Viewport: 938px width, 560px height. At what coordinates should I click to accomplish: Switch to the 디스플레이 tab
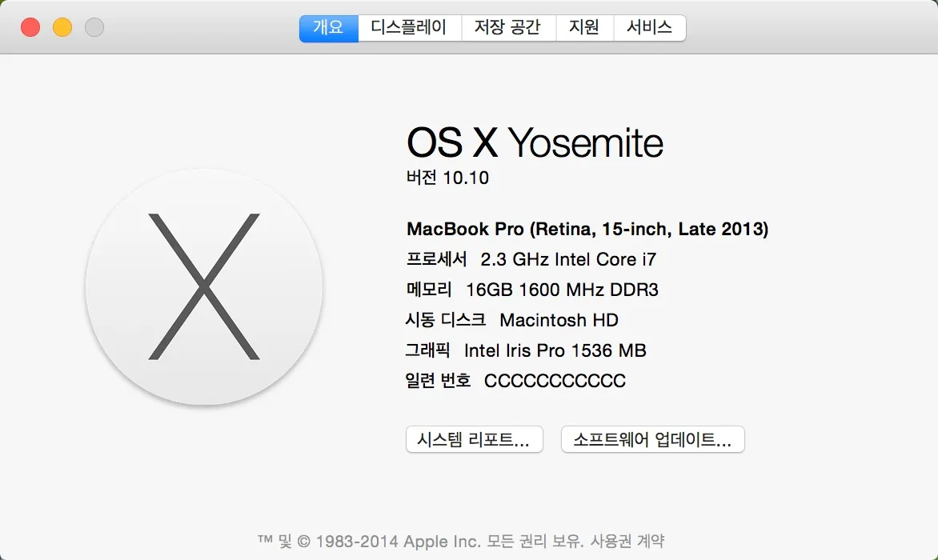click(409, 27)
